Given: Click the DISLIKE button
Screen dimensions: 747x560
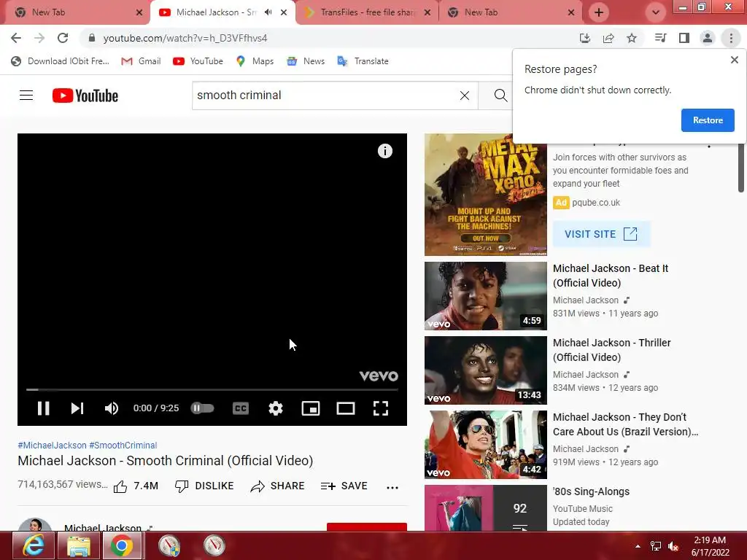Looking at the screenshot, I should click(x=204, y=486).
